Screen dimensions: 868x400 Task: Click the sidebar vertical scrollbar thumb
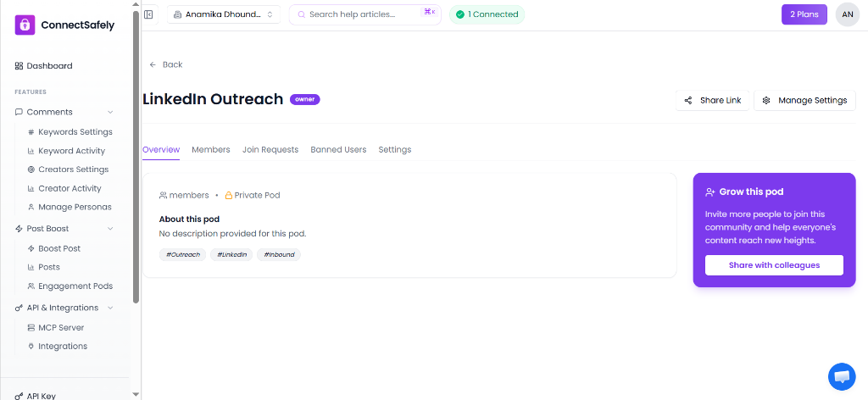[x=136, y=157]
